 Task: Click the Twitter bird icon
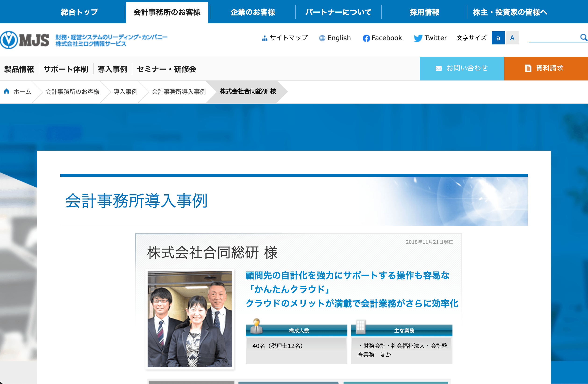coord(418,38)
